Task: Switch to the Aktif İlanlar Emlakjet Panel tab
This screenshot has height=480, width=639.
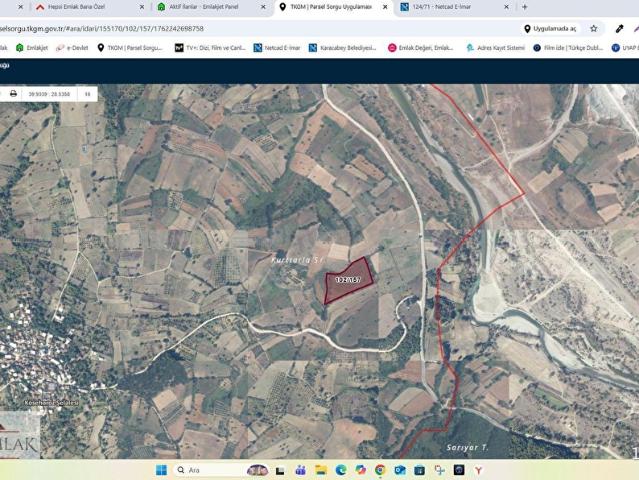Action: 205,7
